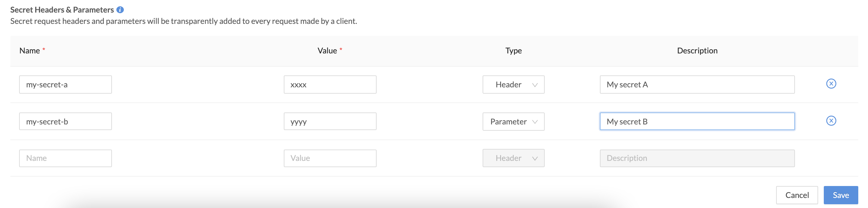This screenshot has width=868, height=208.
Task: Click the info icon next to Secret Headers & Parameters
Action: [x=120, y=10]
